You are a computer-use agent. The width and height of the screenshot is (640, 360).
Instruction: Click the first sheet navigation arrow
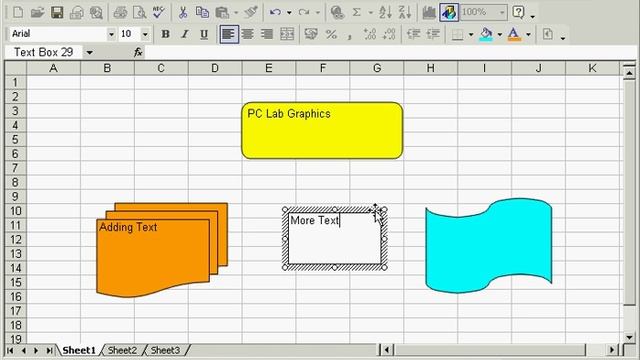tap(10, 350)
